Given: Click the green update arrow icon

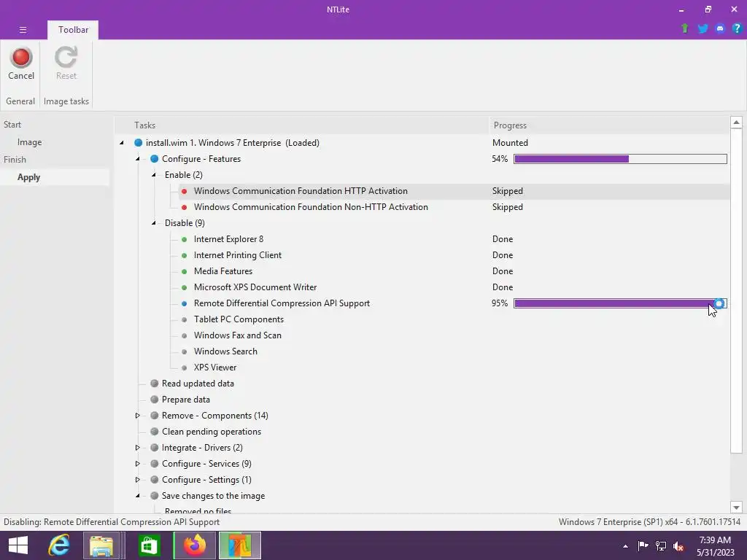Looking at the screenshot, I should point(684,28).
